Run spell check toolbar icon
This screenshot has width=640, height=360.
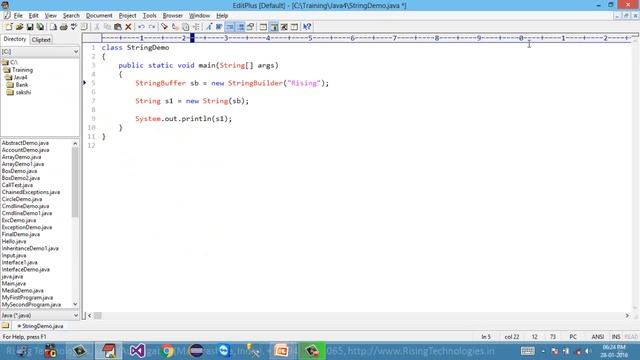click(x=74, y=27)
